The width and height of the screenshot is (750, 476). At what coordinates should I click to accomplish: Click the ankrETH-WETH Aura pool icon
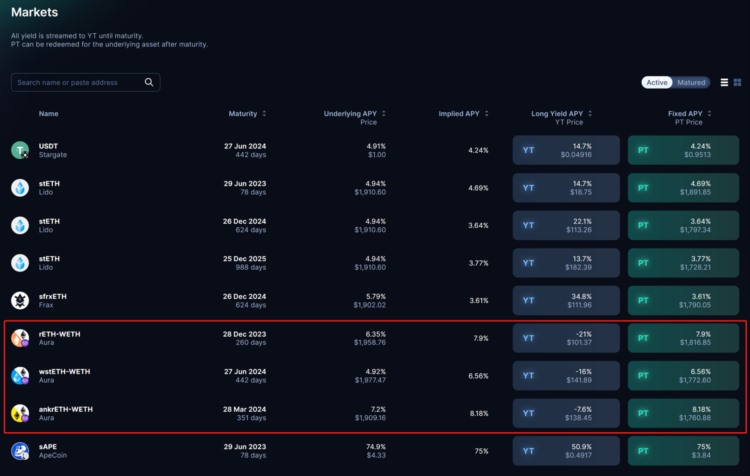[20, 413]
